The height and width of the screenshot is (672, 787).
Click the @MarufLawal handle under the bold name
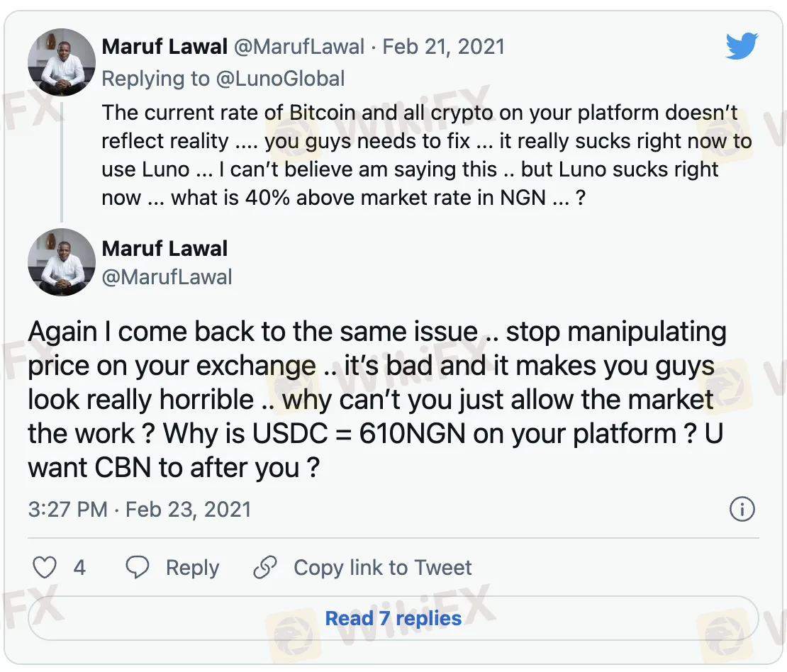pyautogui.click(x=167, y=276)
